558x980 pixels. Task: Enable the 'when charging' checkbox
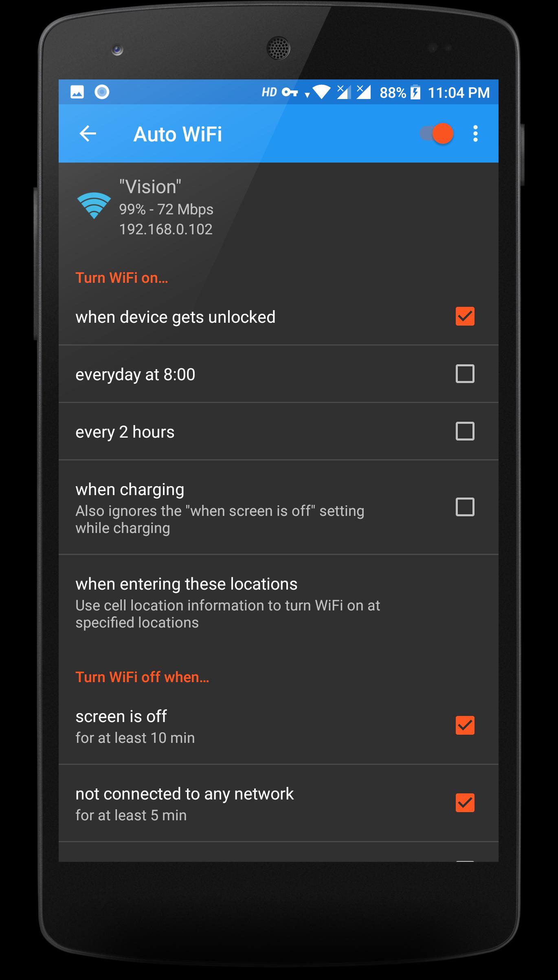pyautogui.click(x=465, y=507)
